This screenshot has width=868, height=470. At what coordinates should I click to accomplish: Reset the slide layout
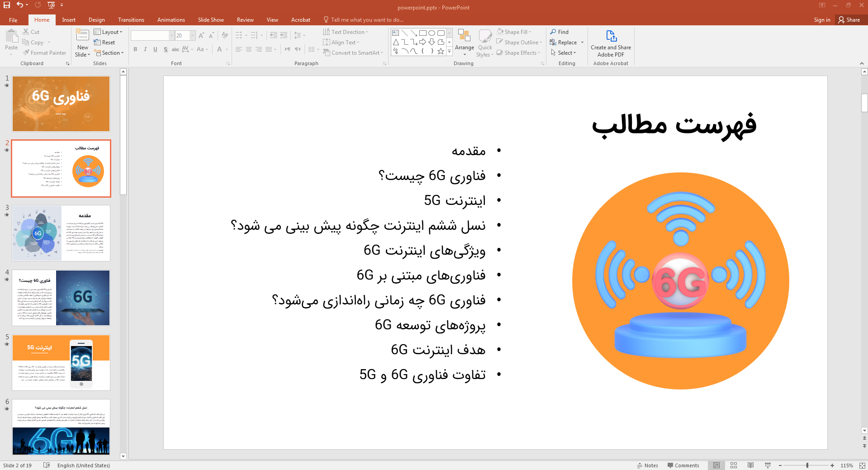tap(104, 43)
